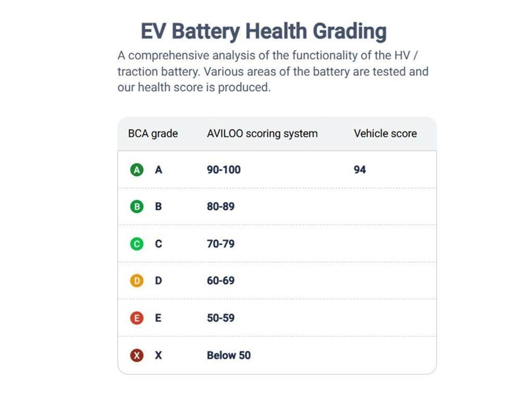Select the BCA grade column header
The image size is (532, 399).
coord(153,133)
